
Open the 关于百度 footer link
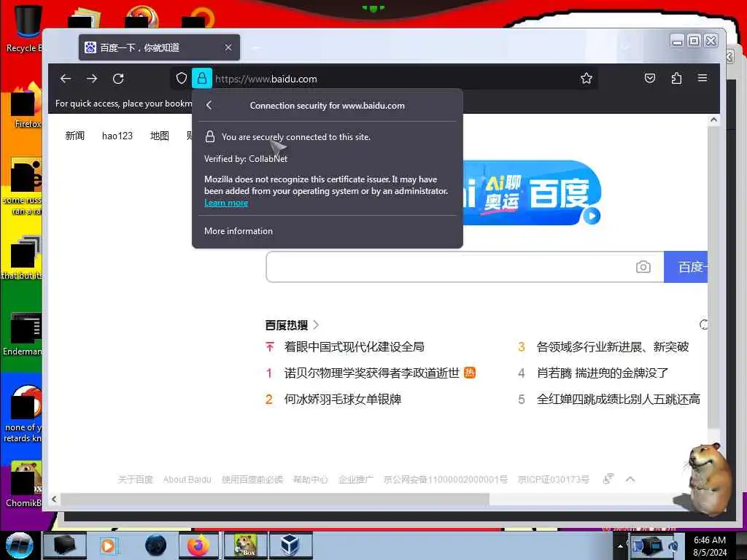click(135, 480)
